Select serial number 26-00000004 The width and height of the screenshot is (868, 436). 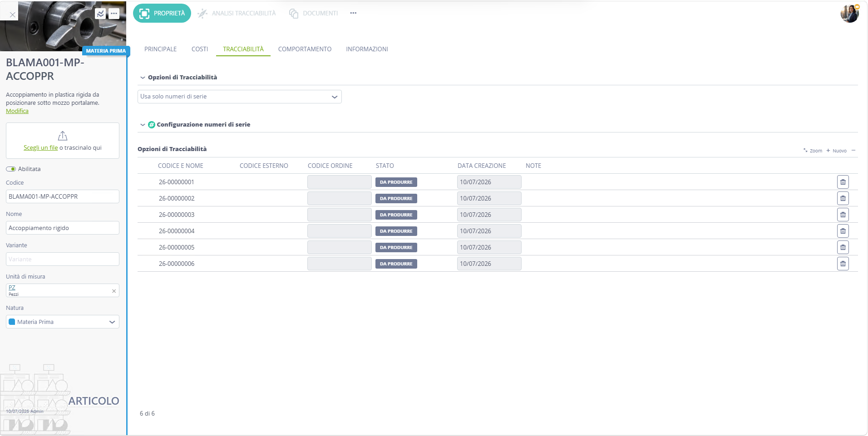click(x=177, y=231)
